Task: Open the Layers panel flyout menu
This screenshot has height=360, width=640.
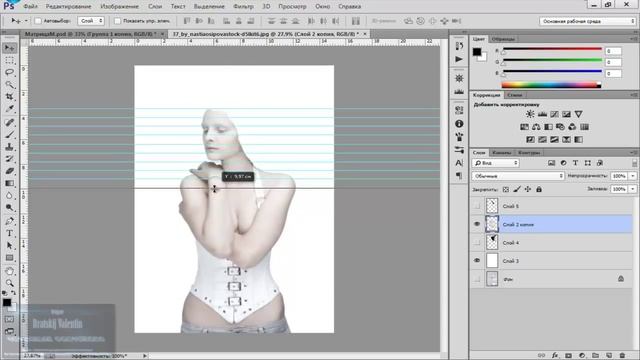Action: pyautogui.click(x=635, y=152)
